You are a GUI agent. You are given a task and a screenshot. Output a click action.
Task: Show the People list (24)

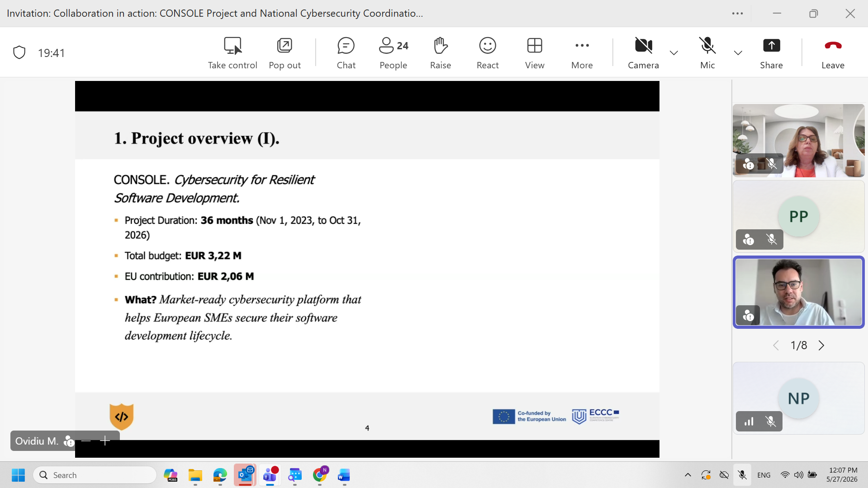tap(394, 53)
